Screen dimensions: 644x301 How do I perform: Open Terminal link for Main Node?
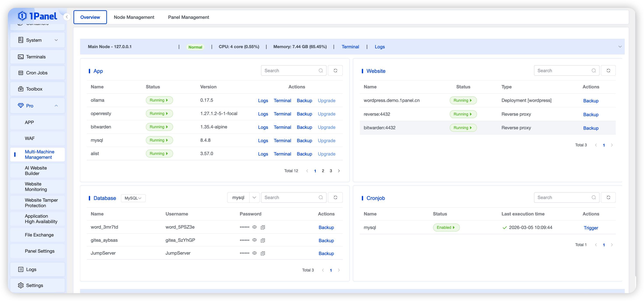tap(350, 47)
